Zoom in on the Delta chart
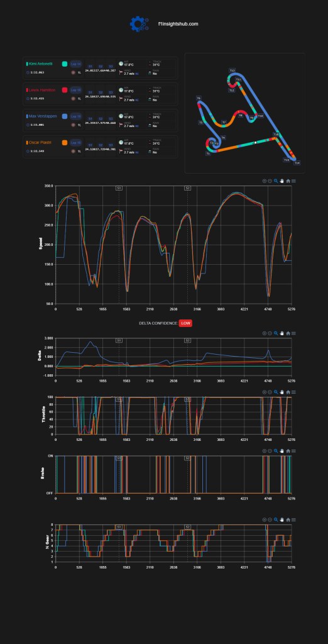This screenshot has height=644, width=328. (x=265, y=333)
